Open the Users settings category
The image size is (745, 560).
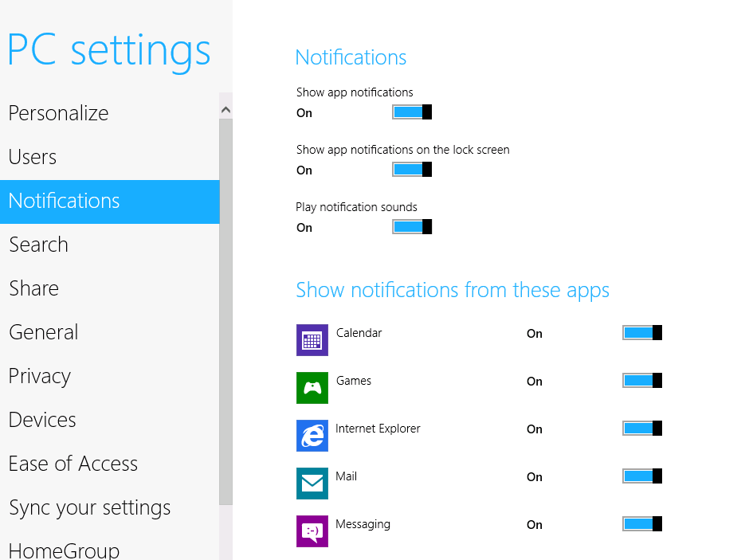110,157
